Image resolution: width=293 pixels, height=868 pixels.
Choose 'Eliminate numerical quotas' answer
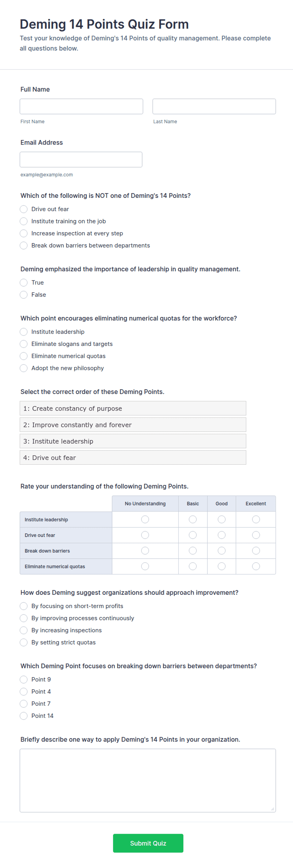[24, 356]
